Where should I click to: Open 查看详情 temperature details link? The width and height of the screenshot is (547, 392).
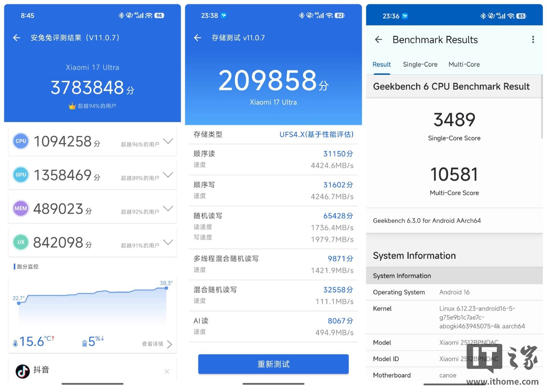157,344
